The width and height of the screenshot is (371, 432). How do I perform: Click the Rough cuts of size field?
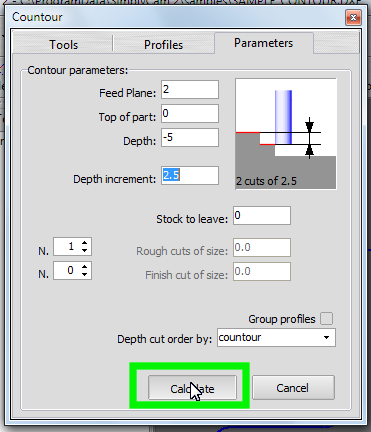262,247
